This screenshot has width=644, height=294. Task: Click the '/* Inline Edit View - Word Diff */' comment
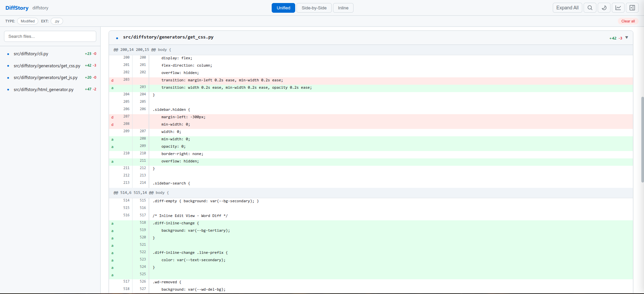(x=371, y=216)
